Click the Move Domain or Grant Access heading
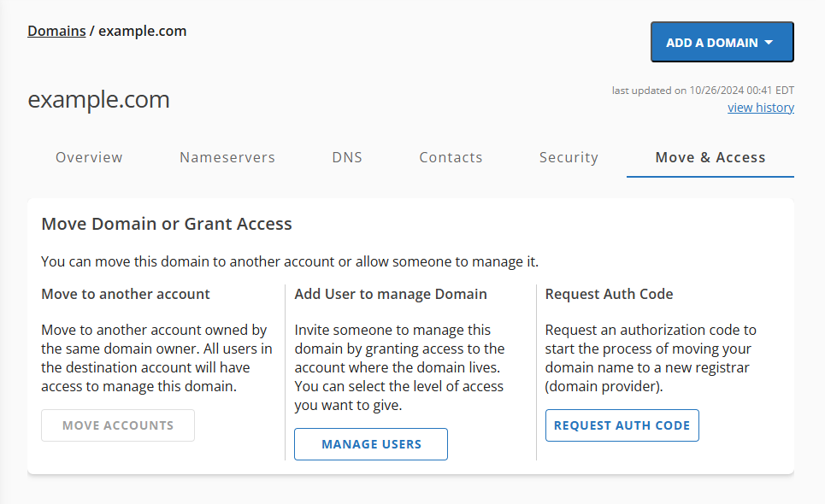The height and width of the screenshot is (504, 825). tap(167, 223)
